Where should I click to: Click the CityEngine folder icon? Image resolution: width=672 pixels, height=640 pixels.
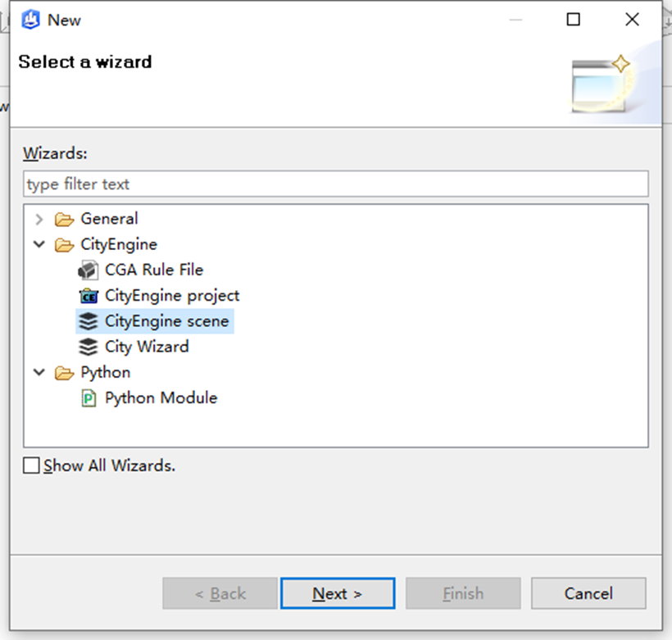(x=64, y=245)
